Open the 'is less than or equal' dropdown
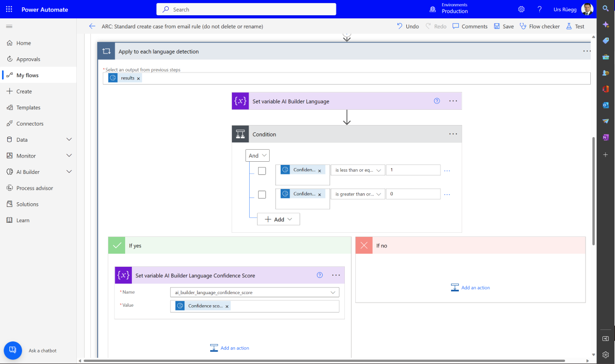Viewport: 615px width, 364px height. [x=358, y=170]
